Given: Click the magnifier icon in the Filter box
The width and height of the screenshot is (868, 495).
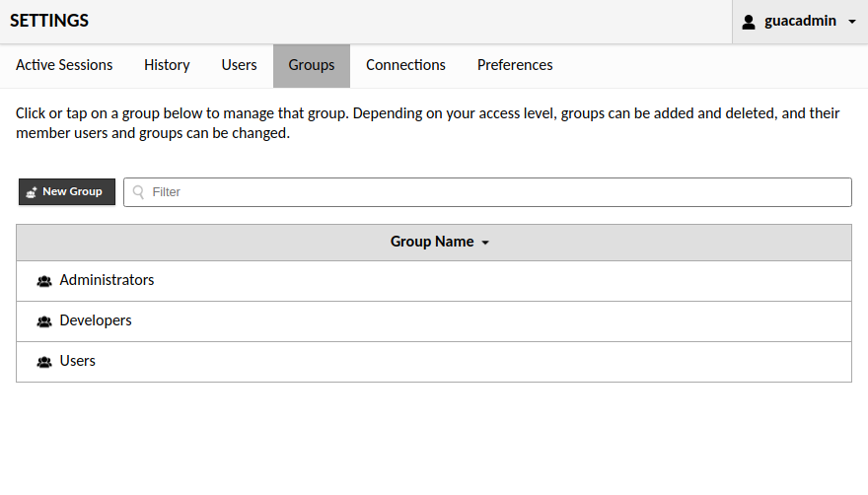Looking at the screenshot, I should [139, 192].
